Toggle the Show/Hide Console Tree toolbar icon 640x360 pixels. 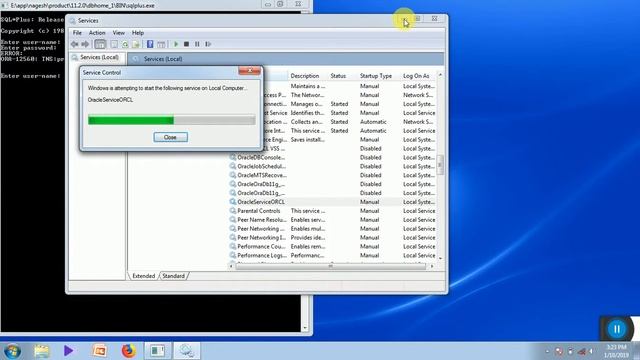click(x=100, y=44)
